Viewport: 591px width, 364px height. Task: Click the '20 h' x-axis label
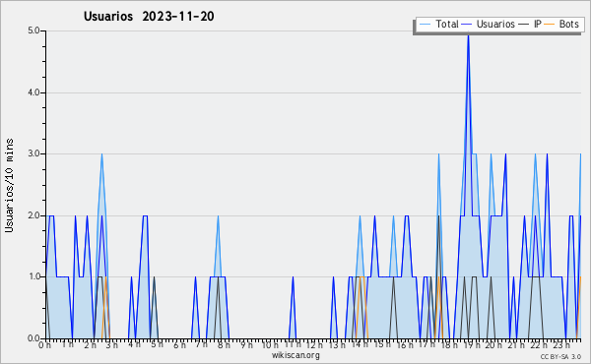click(x=493, y=345)
